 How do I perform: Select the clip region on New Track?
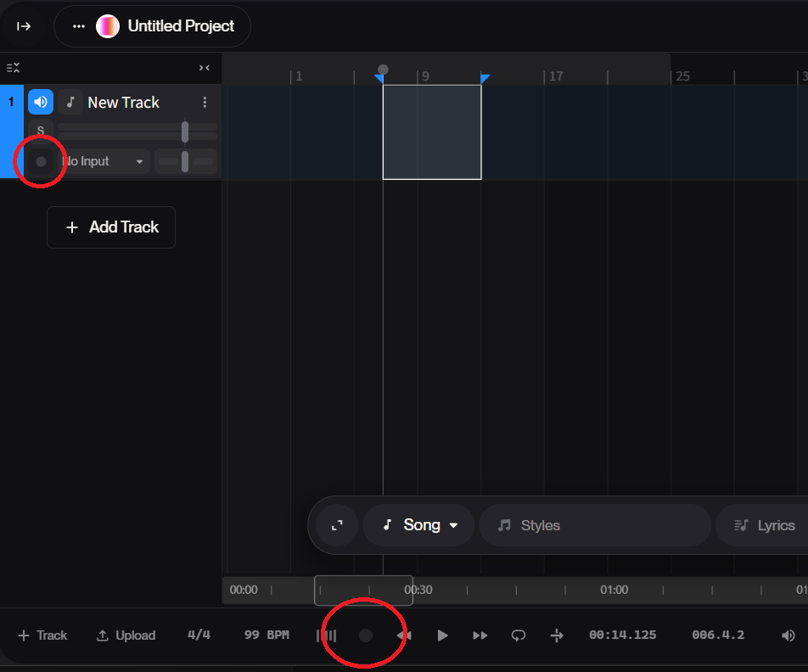coord(432,132)
